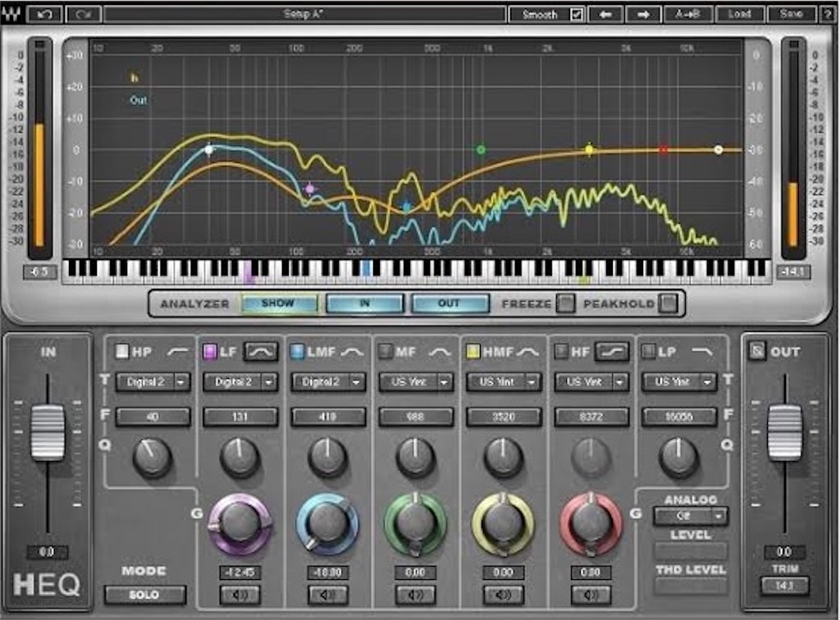Viewport: 840px width, 620px height.
Task: Solo the HMF band speaker icon
Action: pyautogui.click(x=503, y=595)
